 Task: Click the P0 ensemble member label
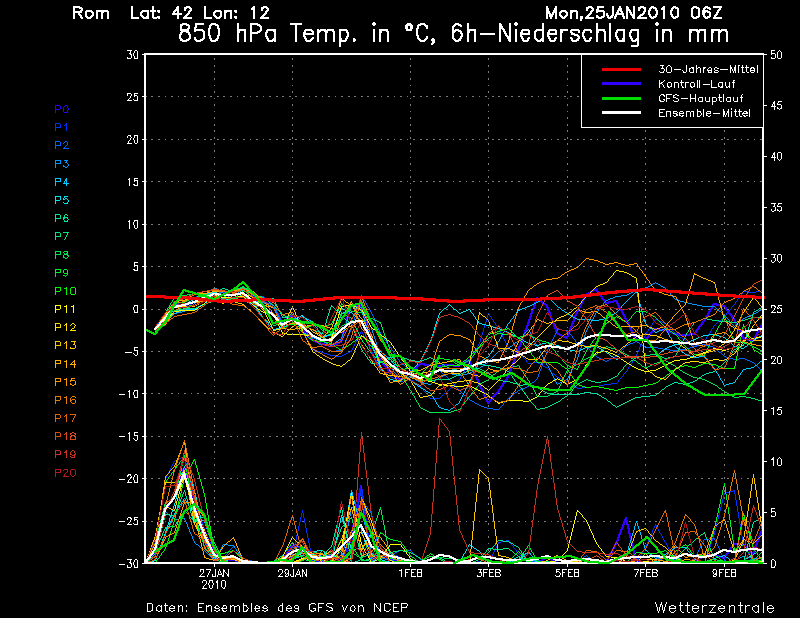(61, 109)
